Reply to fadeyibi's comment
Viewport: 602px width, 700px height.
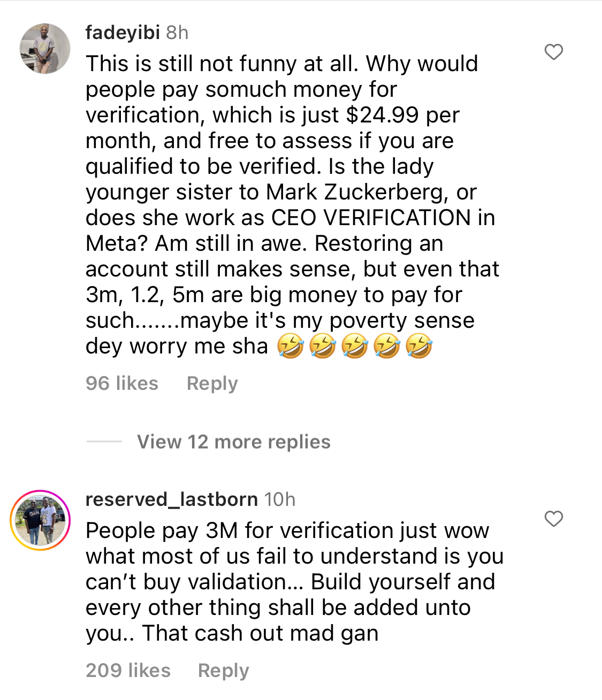212,383
